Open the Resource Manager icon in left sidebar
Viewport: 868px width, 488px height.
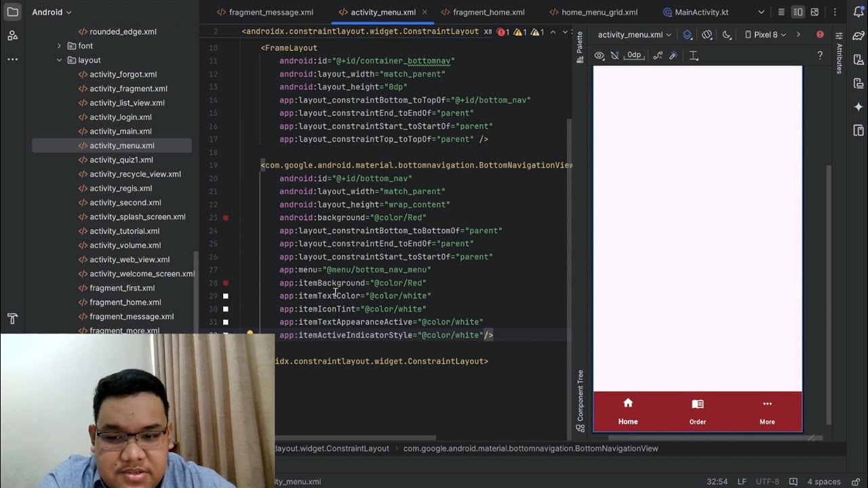coord(12,35)
